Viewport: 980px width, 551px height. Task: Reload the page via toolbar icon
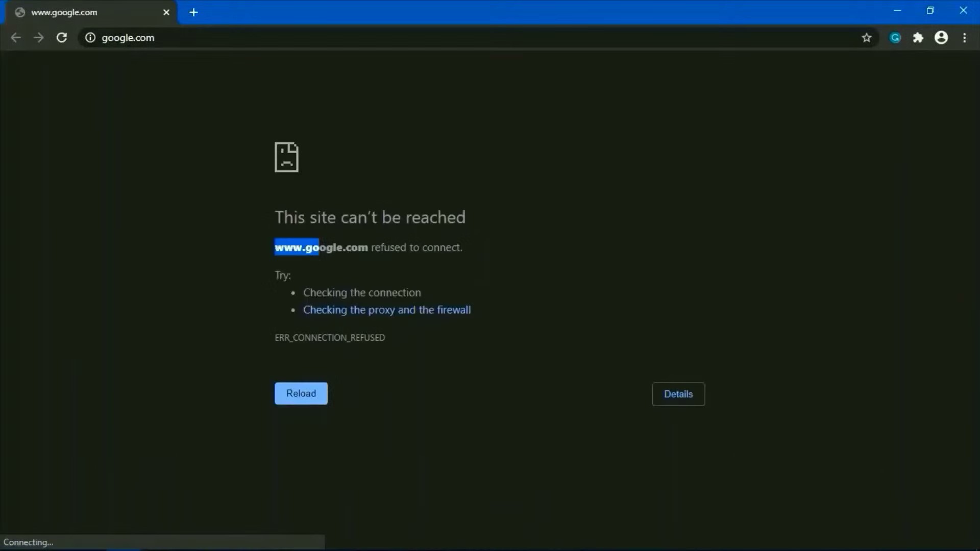[62, 38]
